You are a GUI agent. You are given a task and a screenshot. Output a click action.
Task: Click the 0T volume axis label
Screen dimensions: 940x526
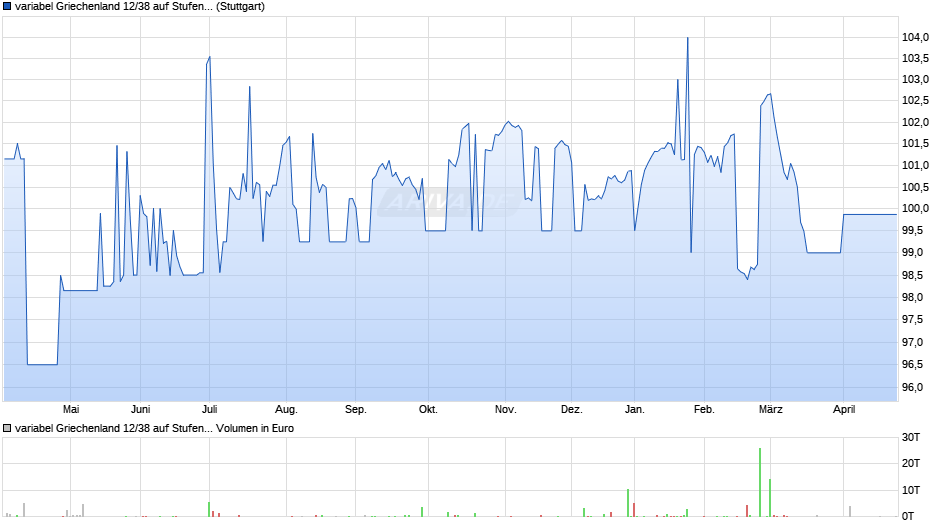(x=908, y=516)
